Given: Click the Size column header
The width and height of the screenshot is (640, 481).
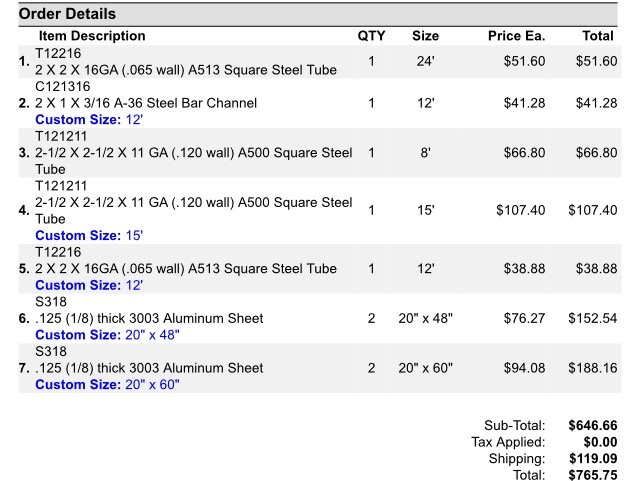Looking at the screenshot, I should tap(425, 36).
